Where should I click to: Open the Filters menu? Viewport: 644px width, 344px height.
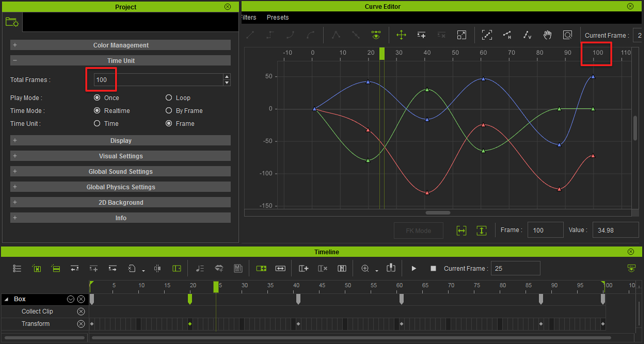pos(248,17)
